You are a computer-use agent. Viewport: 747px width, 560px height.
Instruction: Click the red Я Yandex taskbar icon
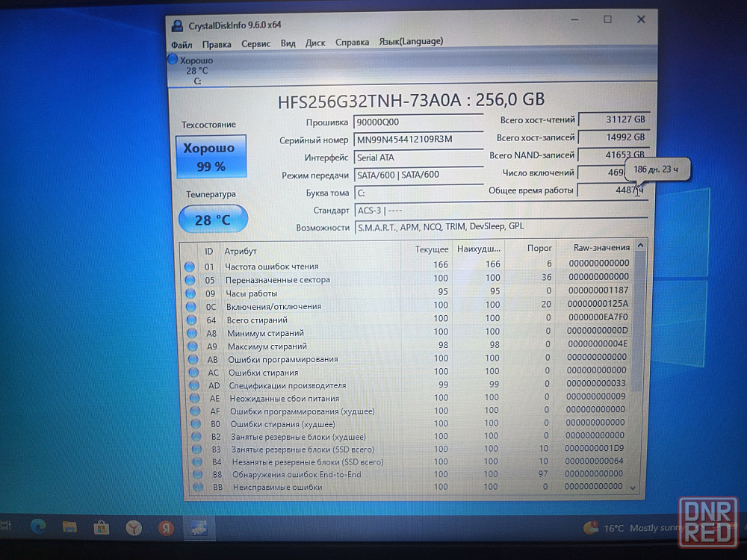pyautogui.click(x=166, y=528)
